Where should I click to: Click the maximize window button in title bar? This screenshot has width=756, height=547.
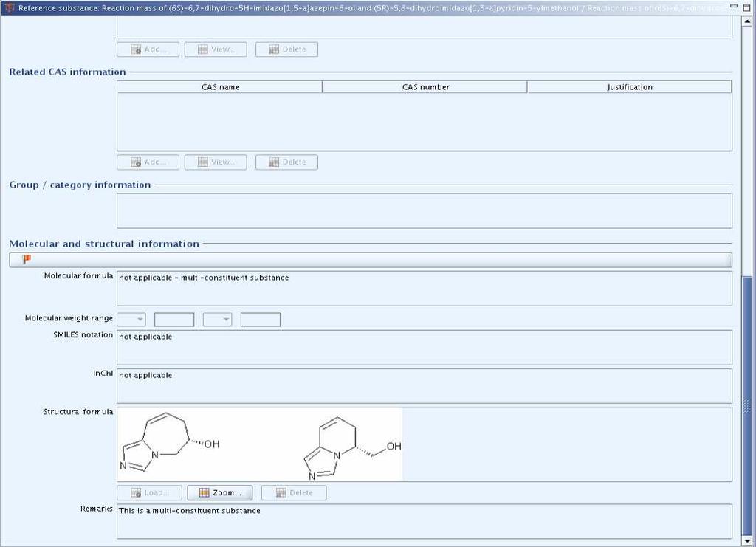point(748,7)
